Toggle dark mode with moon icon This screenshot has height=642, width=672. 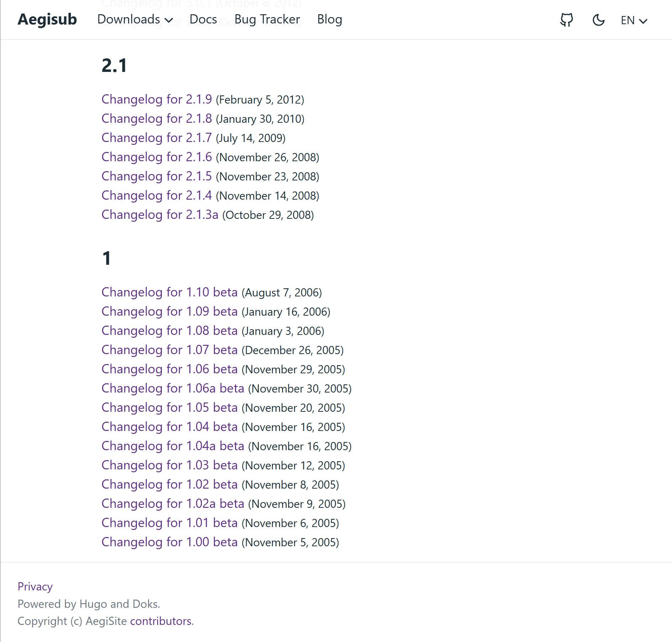pos(598,20)
